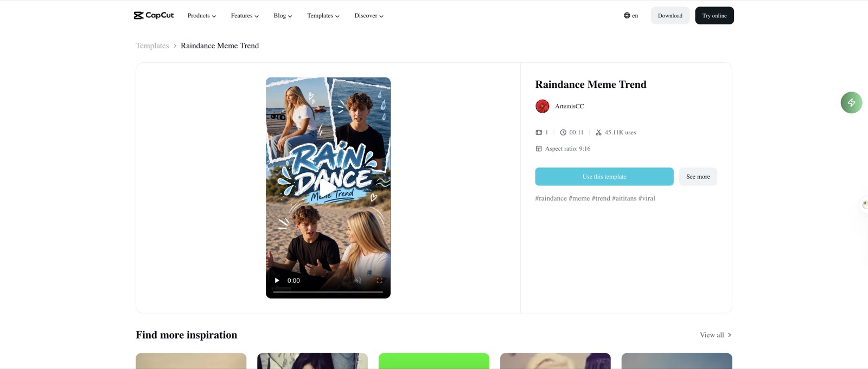Click the Download button
This screenshot has width=868, height=369.
click(670, 16)
